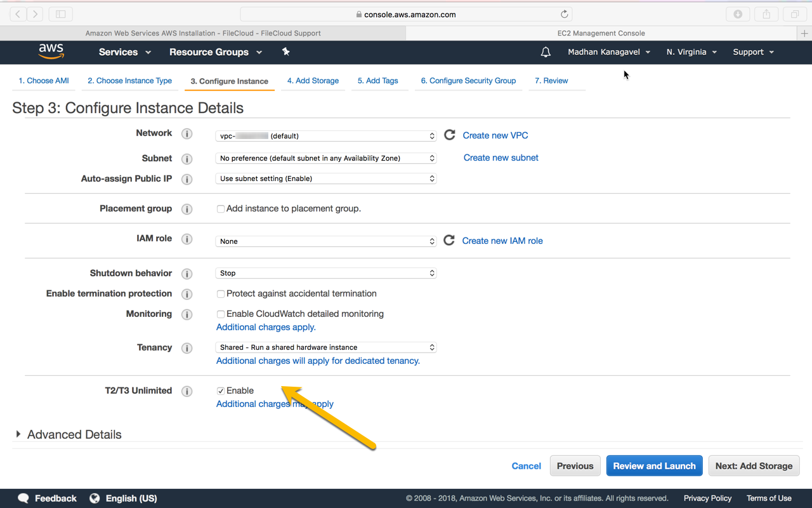Image resolution: width=812 pixels, height=508 pixels.
Task: Click info icon next to T2/T3 Unlimited
Action: point(187,391)
